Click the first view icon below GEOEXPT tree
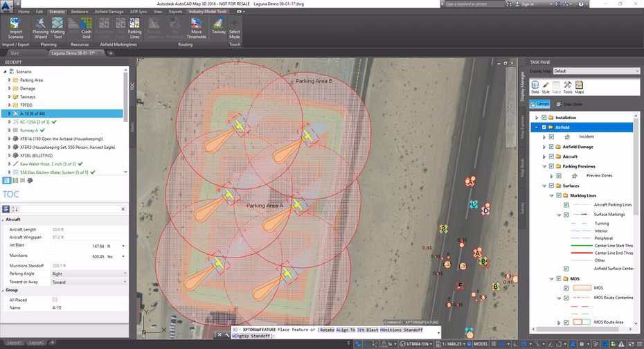Viewport: 644px width, 349px height. 6,180
